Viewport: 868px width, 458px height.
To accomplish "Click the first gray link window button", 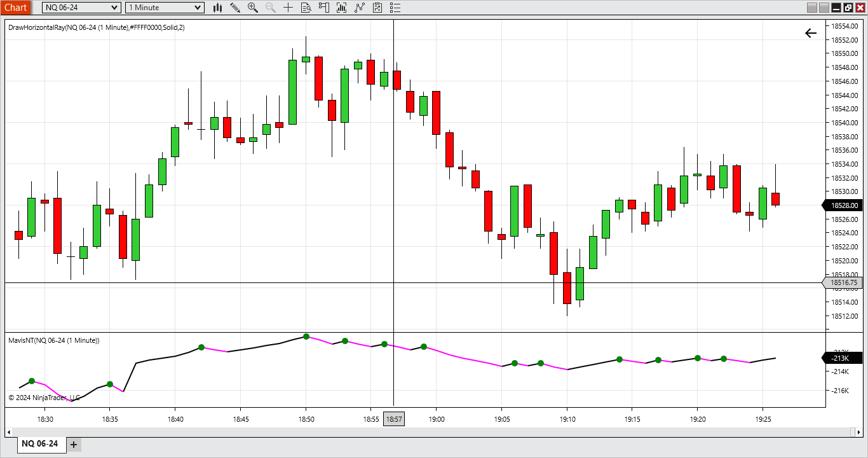I will point(811,8).
